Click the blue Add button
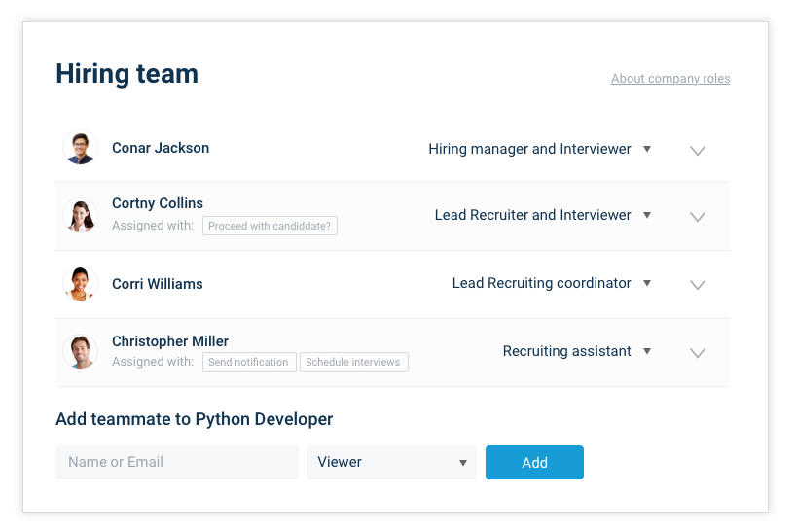Viewport: 795px width, 532px height. [534, 462]
